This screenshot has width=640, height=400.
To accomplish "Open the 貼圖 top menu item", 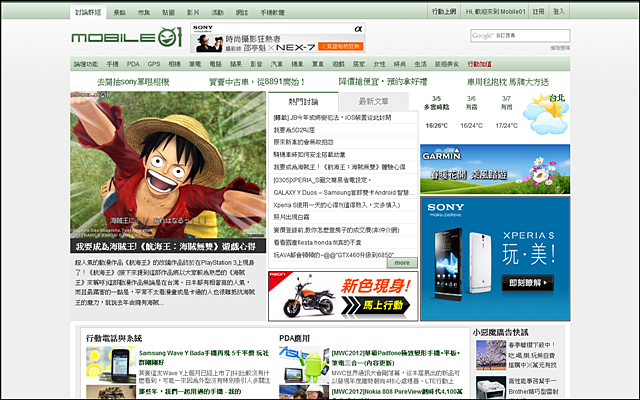I will pyautogui.click(x=168, y=13).
